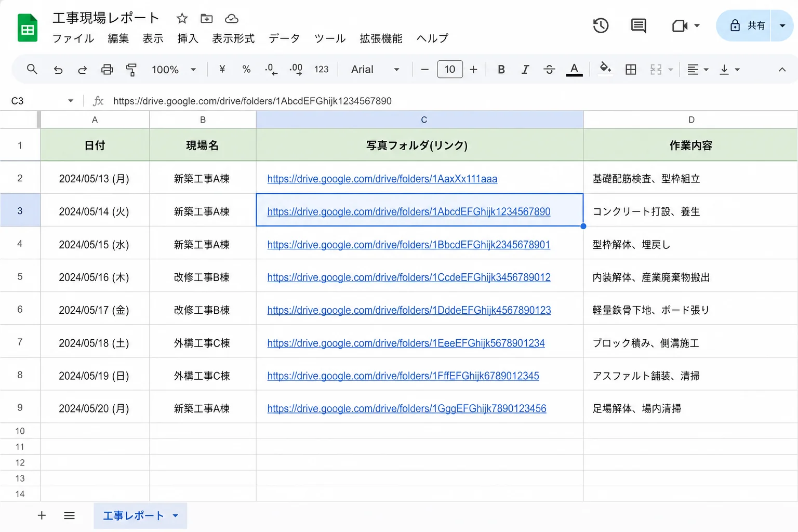Open vertical align dropdown
Screen dimensions: 798x532
click(x=729, y=70)
